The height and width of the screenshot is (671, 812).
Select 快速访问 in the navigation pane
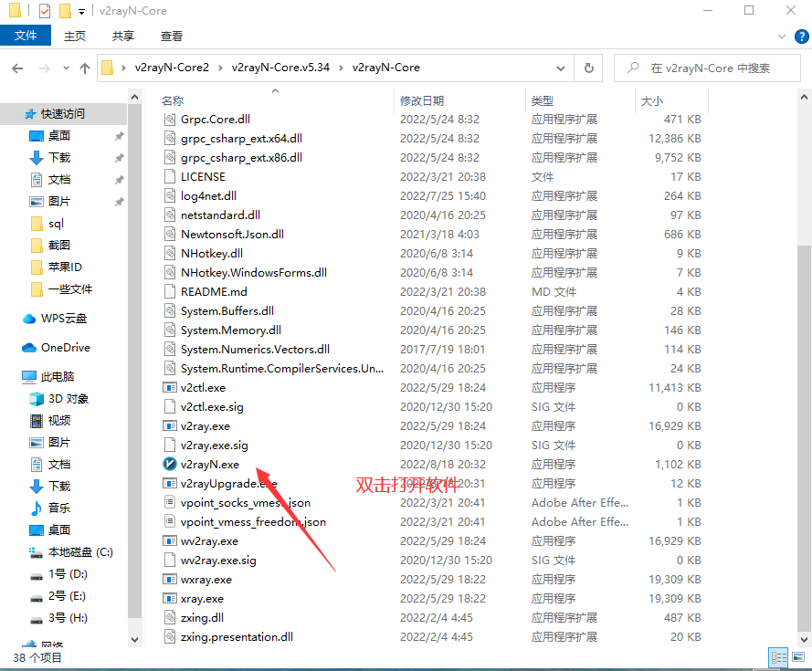point(63,114)
